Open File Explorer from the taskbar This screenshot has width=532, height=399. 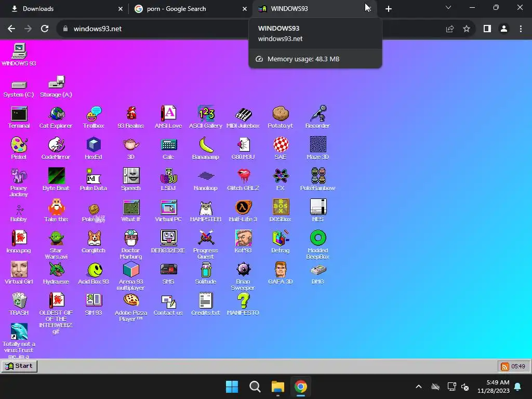tap(278, 387)
